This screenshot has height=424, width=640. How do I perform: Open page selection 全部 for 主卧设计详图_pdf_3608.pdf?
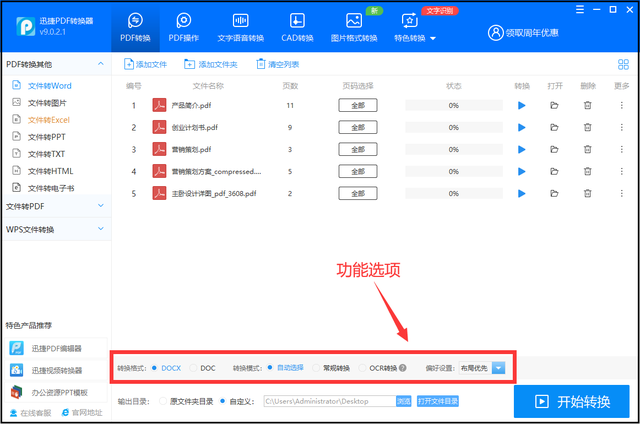point(358,193)
